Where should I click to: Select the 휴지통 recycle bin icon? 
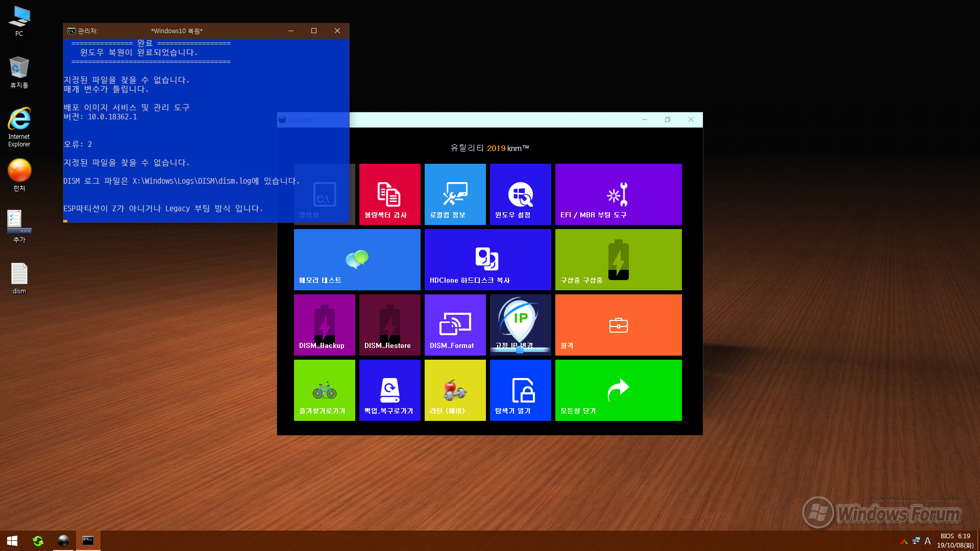point(19,72)
